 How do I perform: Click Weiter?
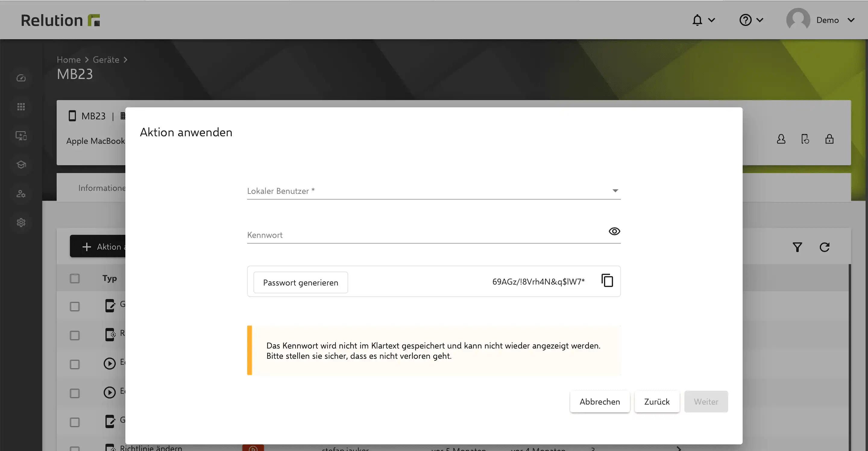(x=706, y=402)
